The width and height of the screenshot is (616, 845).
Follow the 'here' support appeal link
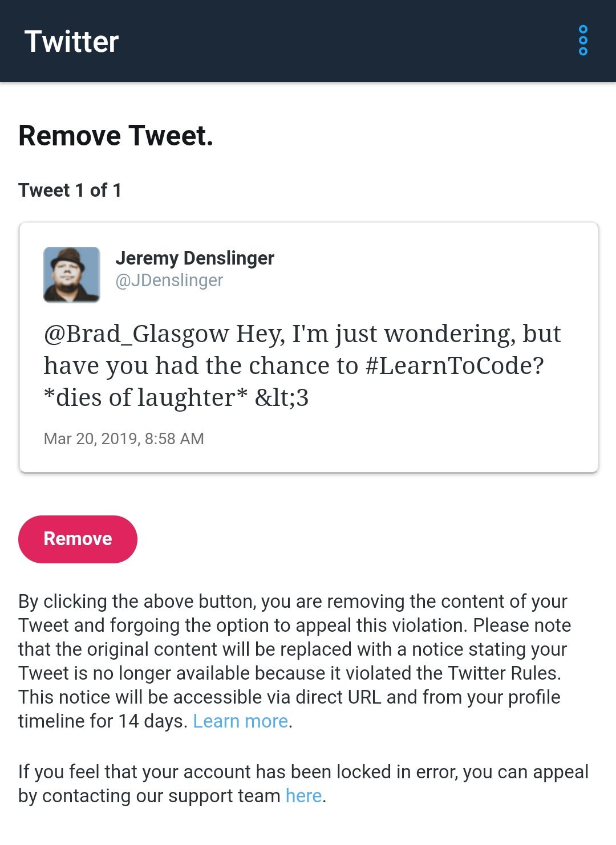coord(303,795)
